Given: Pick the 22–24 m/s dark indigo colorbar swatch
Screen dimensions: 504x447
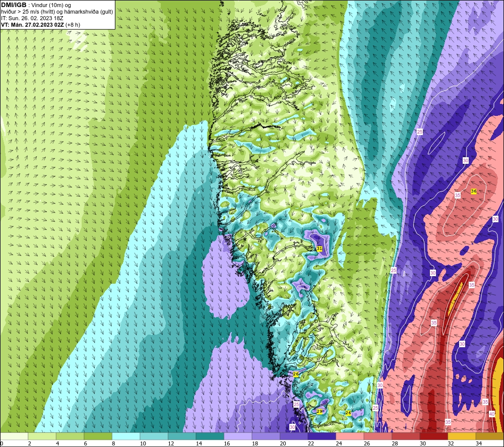Looking at the screenshot, I should [x=322, y=436].
